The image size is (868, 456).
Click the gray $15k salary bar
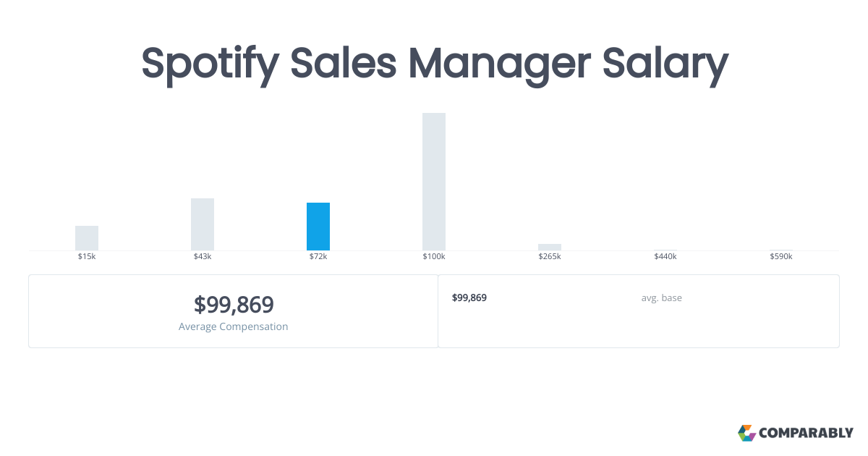point(87,238)
